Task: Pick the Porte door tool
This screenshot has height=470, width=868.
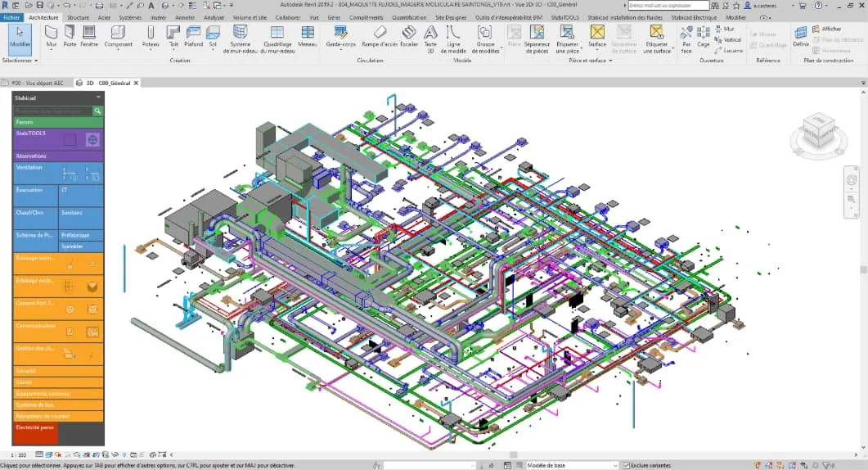Action: [70, 37]
